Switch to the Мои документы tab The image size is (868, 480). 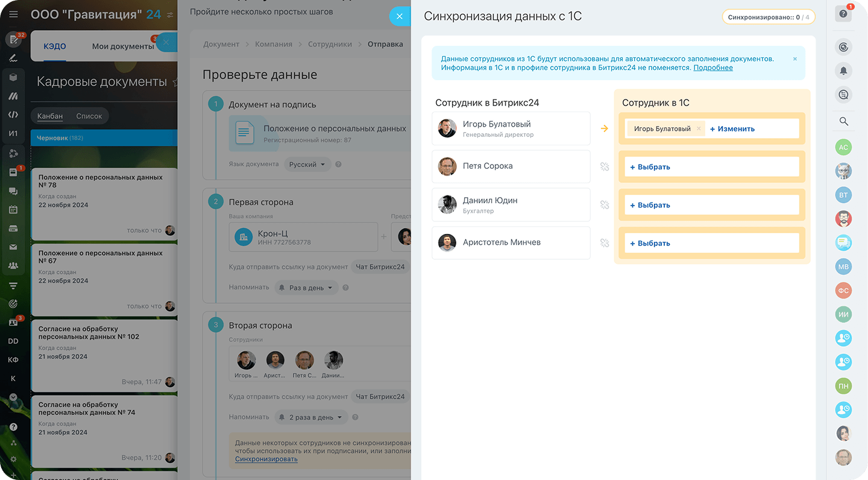pyautogui.click(x=123, y=46)
